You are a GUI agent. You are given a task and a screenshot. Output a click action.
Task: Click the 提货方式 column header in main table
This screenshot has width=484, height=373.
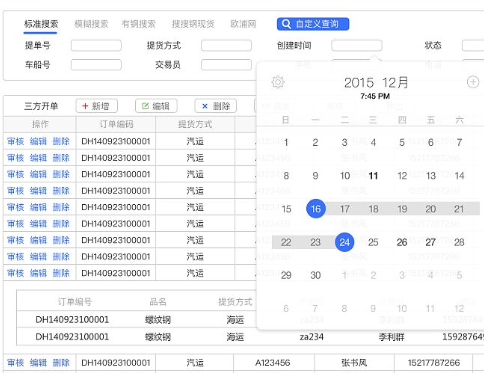(x=195, y=124)
